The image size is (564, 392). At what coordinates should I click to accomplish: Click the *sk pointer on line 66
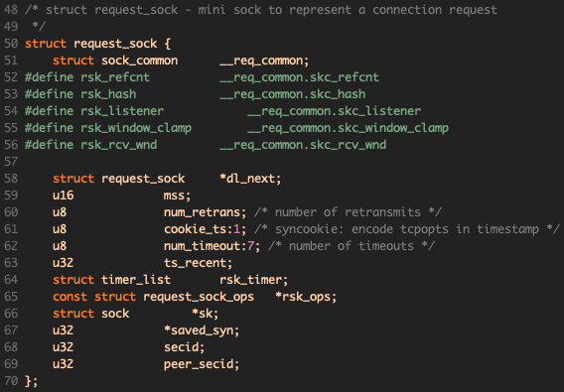click(203, 314)
